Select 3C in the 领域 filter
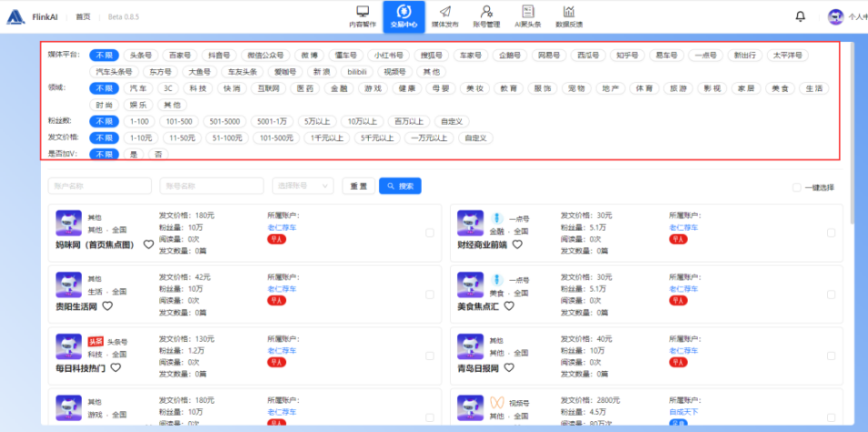This screenshot has width=868, height=432. [168, 88]
